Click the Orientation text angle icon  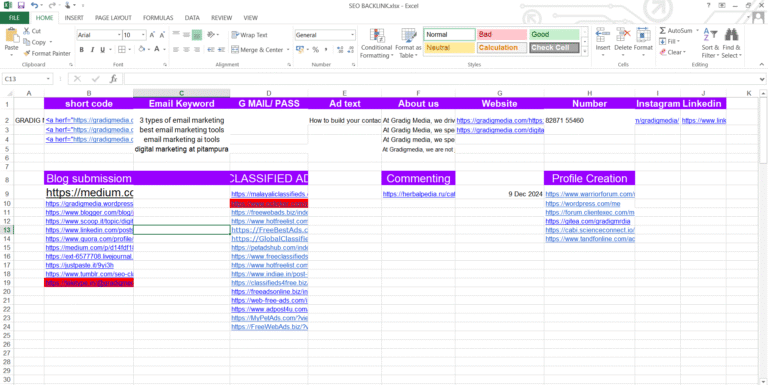point(211,35)
